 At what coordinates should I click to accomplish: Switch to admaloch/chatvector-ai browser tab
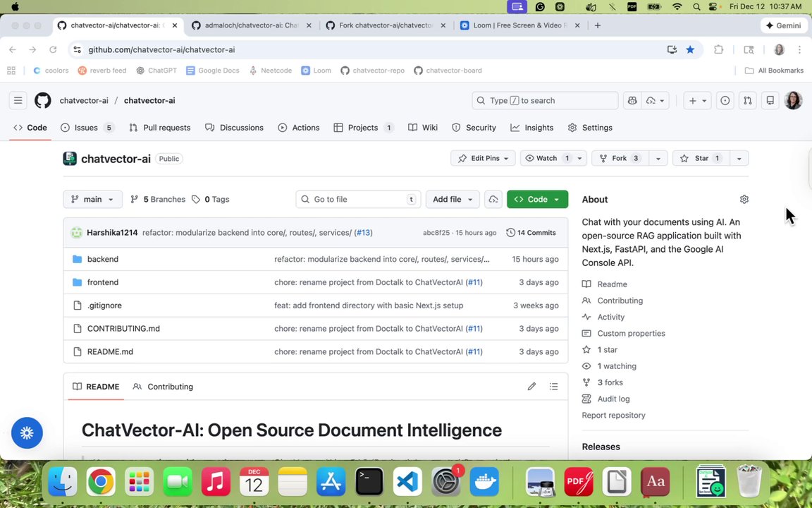pos(251,25)
